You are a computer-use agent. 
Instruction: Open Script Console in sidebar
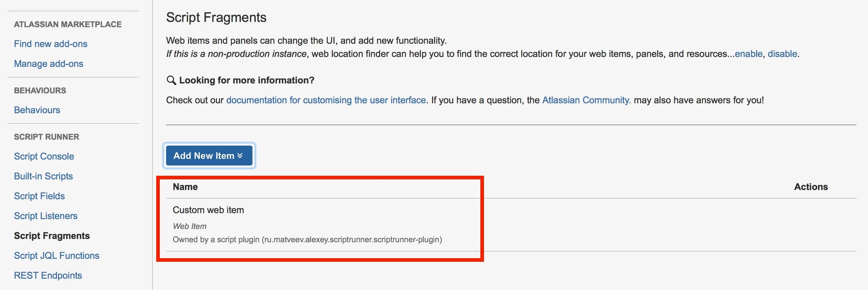pyautogui.click(x=44, y=156)
